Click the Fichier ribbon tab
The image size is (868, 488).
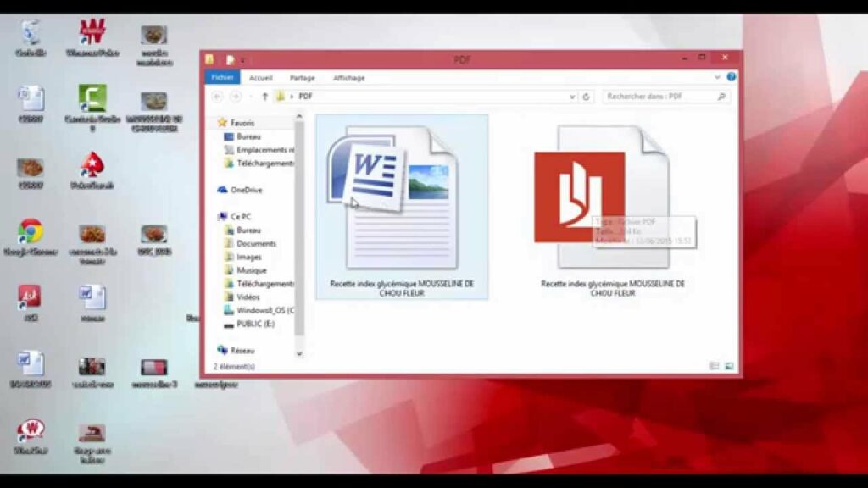(222, 78)
